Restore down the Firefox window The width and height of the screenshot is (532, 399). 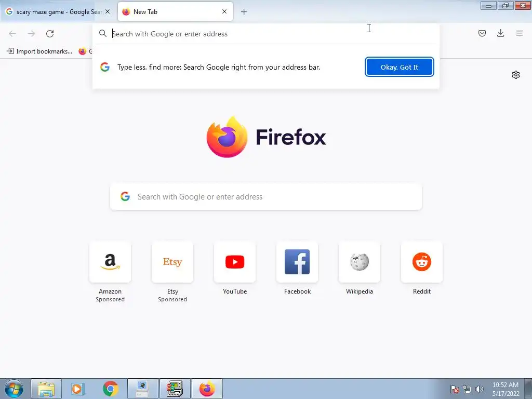click(506, 5)
